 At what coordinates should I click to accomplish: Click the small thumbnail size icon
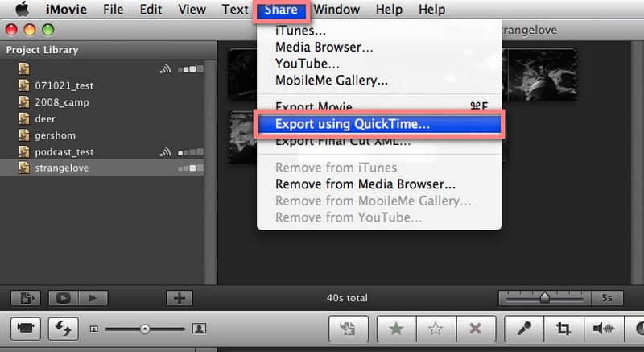pos(94,329)
